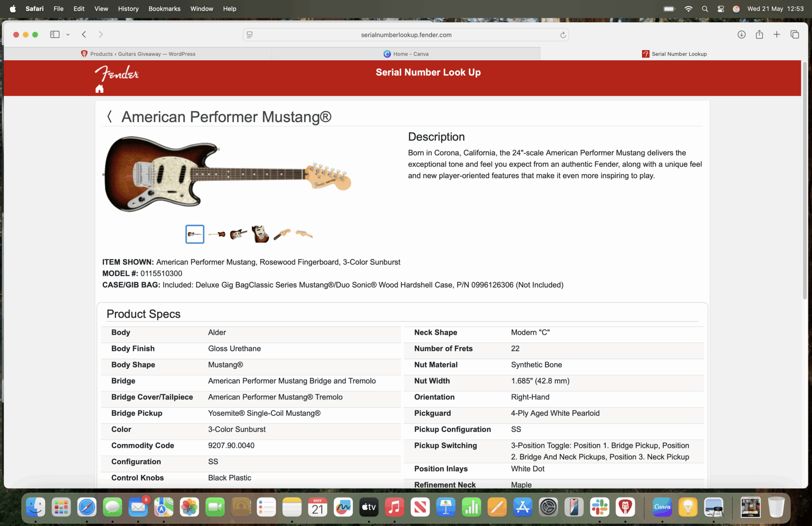Image resolution: width=812 pixels, height=526 pixels.
Task: Select sixth thumbnail showing headstock
Action: pos(304,234)
